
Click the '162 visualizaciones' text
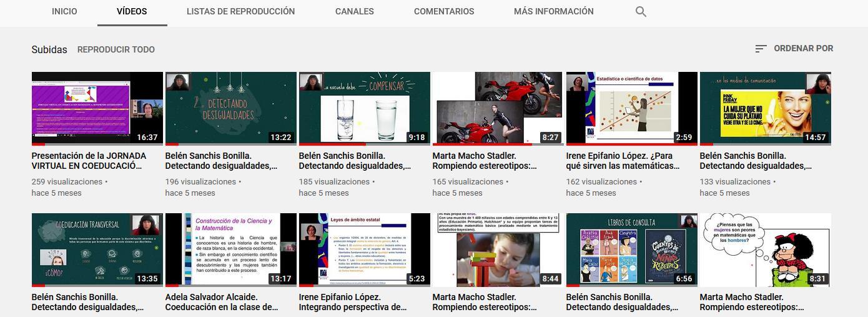[601, 181]
